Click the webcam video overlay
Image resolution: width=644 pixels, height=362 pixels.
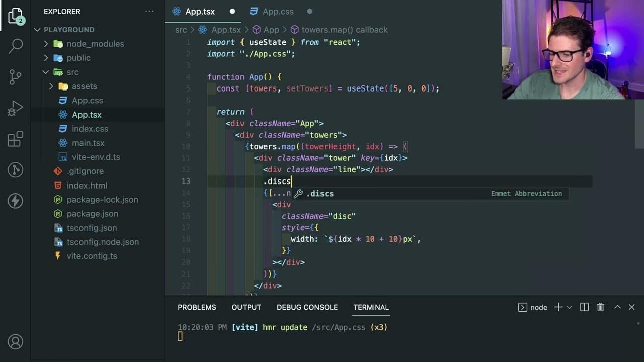tap(573, 49)
